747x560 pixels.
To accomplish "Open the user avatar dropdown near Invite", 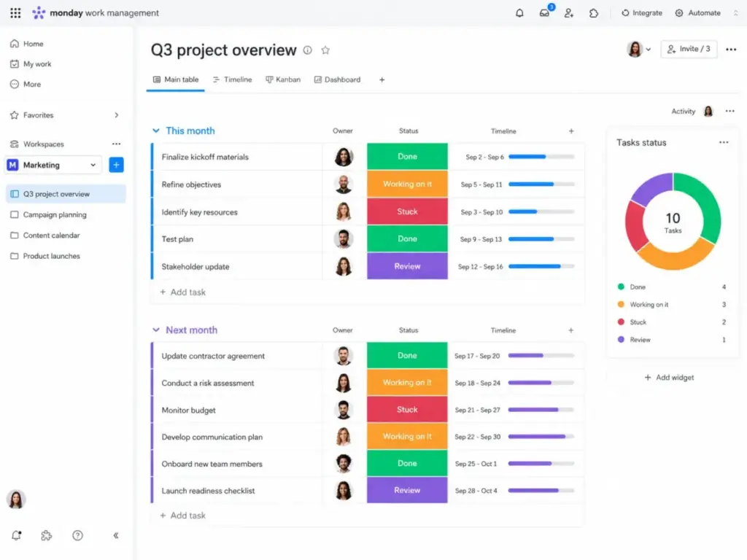I will [639, 49].
